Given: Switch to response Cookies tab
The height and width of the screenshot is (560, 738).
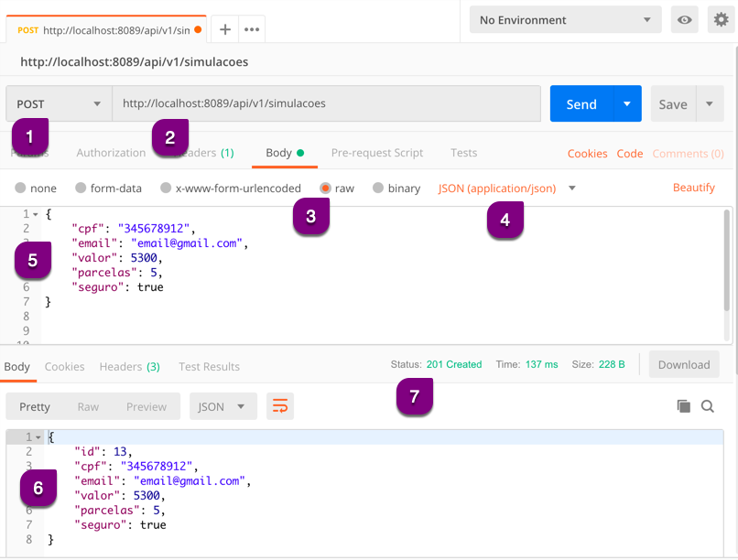Looking at the screenshot, I should pyautogui.click(x=64, y=366).
